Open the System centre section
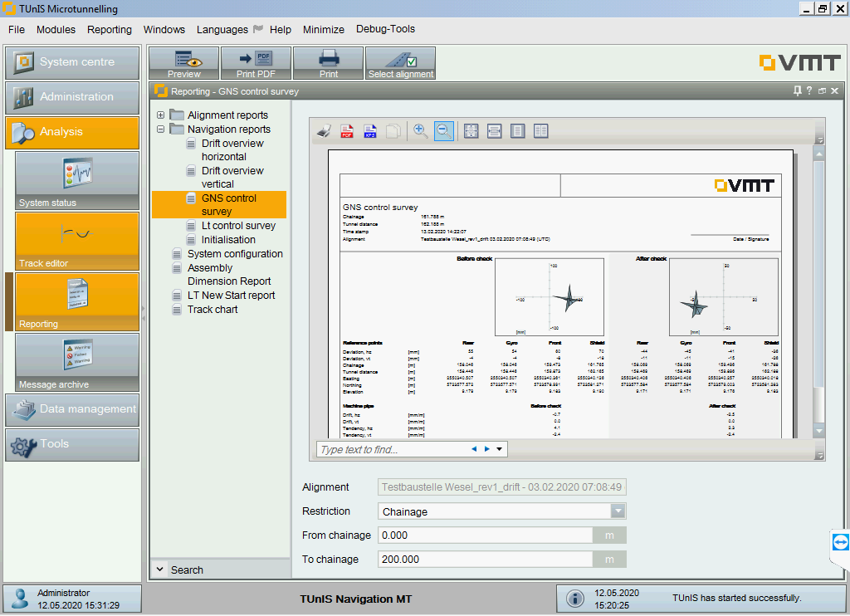The height and width of the screenshot is (616, 850). (72, 62)
